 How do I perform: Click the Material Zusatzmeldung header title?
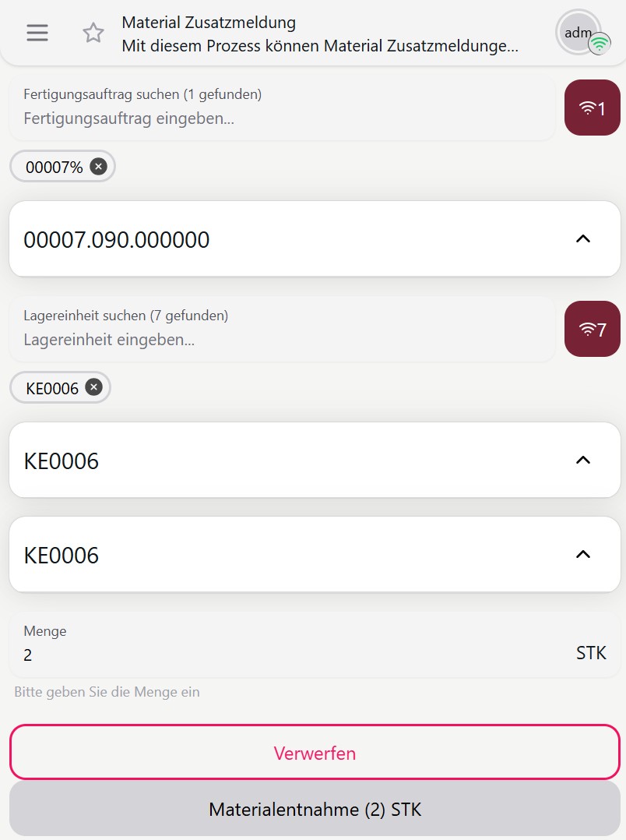209,23
